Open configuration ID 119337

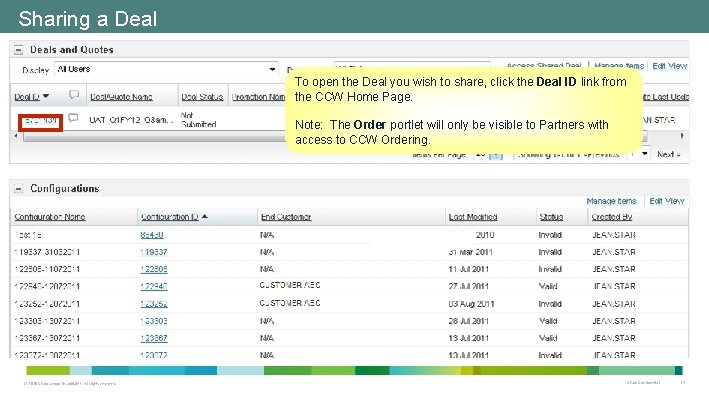click(x=154, y=252)
